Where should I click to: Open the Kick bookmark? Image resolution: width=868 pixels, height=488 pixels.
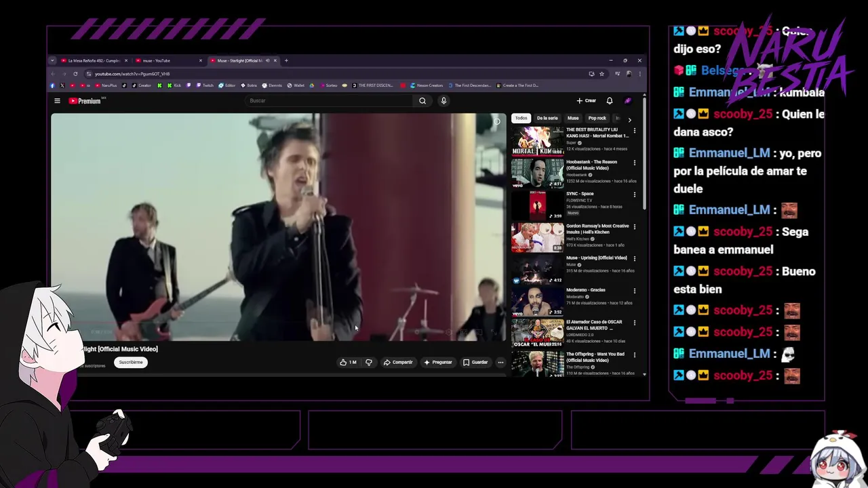click(x=174, y=85)
